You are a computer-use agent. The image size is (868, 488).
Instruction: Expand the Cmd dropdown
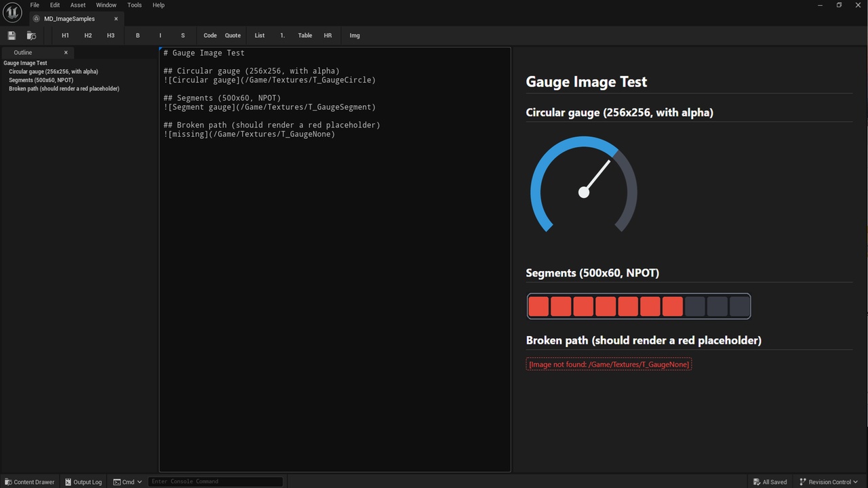127,482
